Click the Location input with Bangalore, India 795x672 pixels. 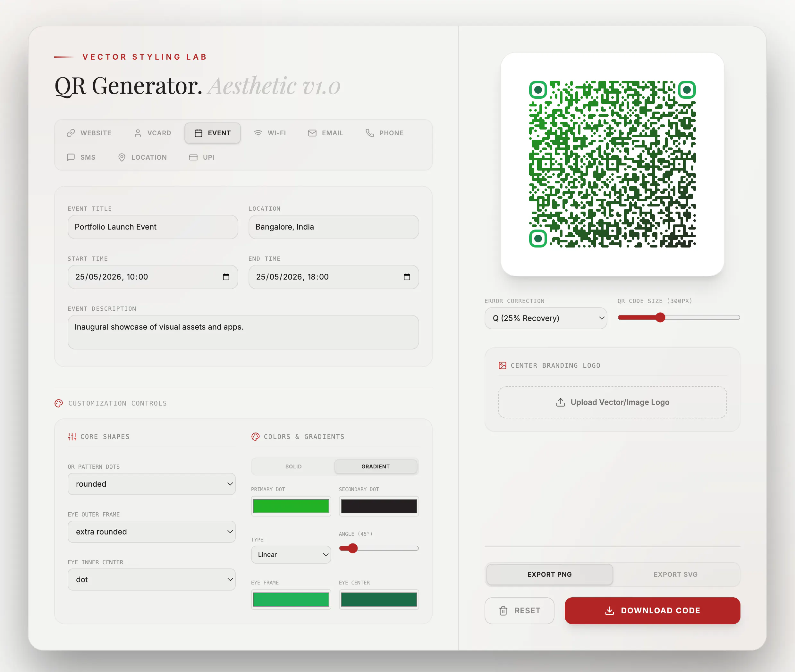tap(334, 227)
